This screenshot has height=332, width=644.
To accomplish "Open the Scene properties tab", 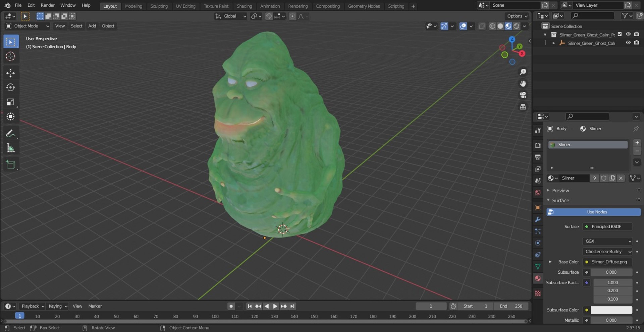I will click(x=538, y=181).
